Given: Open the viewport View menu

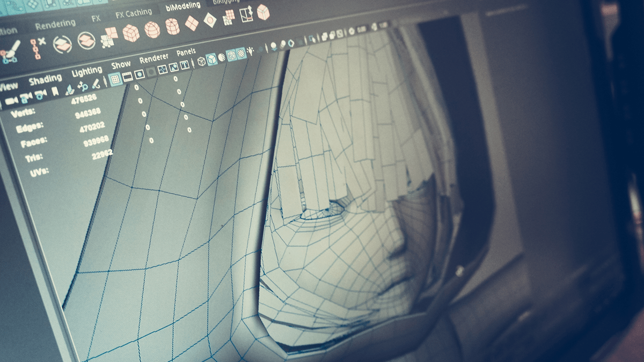Looking at the screenshot, I should click(9, 86).
